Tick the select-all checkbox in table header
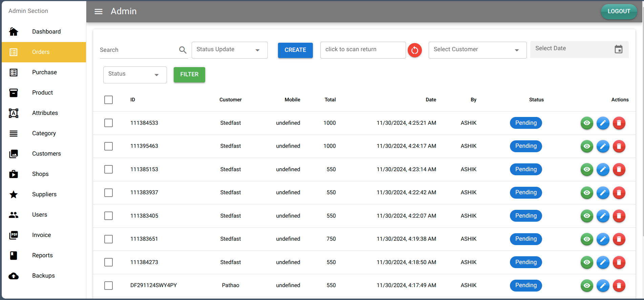 coord(108,100)
